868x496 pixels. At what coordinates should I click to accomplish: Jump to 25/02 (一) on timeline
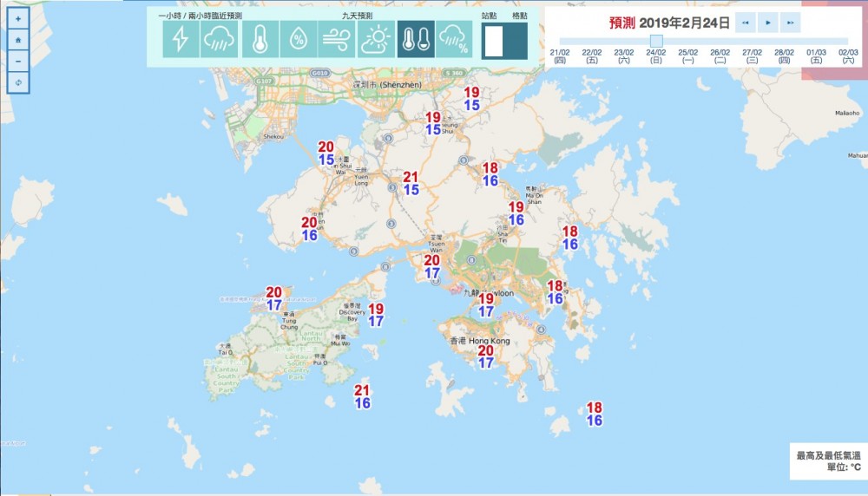[688, 55]
